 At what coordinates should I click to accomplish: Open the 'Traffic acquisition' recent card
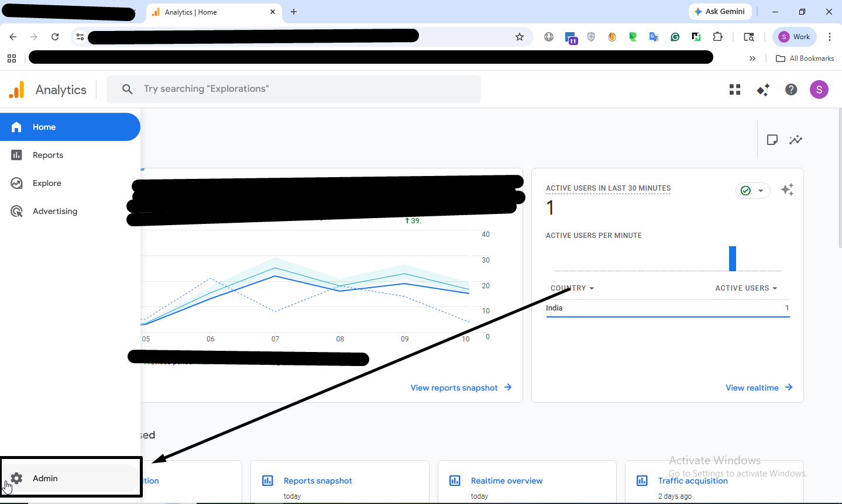(714, 482)
